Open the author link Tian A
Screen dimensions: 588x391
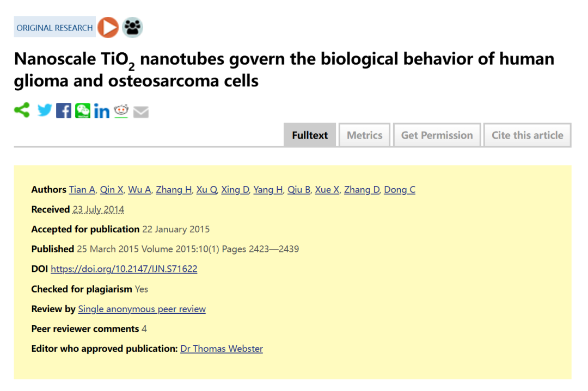click(82, 190)
